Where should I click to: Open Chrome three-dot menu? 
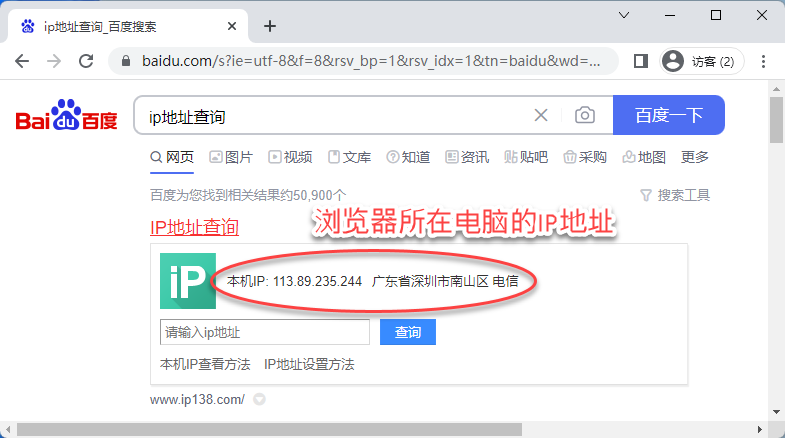(763, 61)
